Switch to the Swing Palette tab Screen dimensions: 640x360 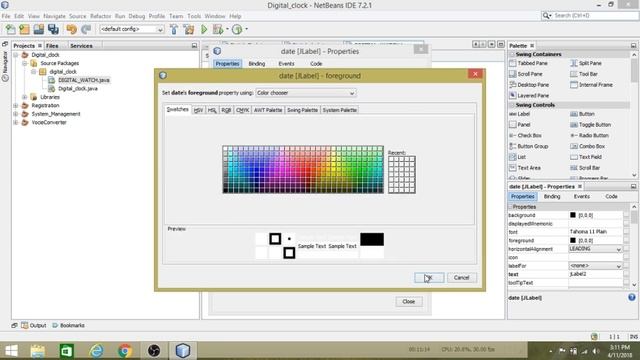coord(302,110)
